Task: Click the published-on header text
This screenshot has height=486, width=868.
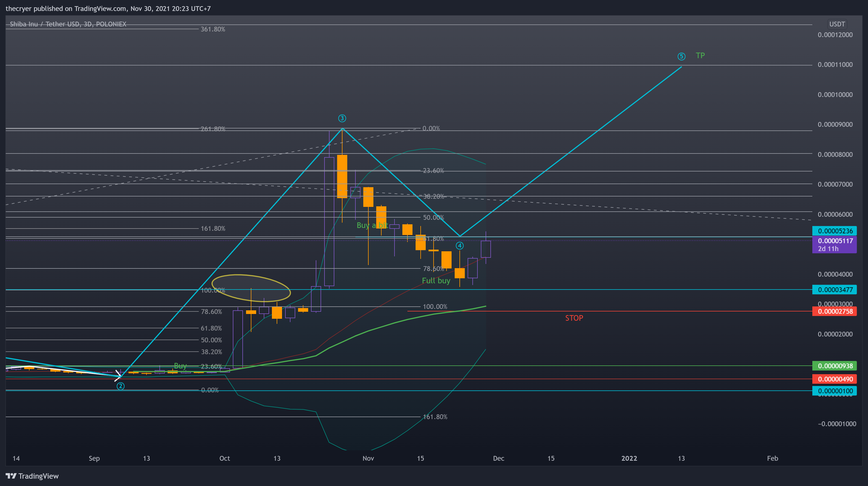Action: coord(108,8)
